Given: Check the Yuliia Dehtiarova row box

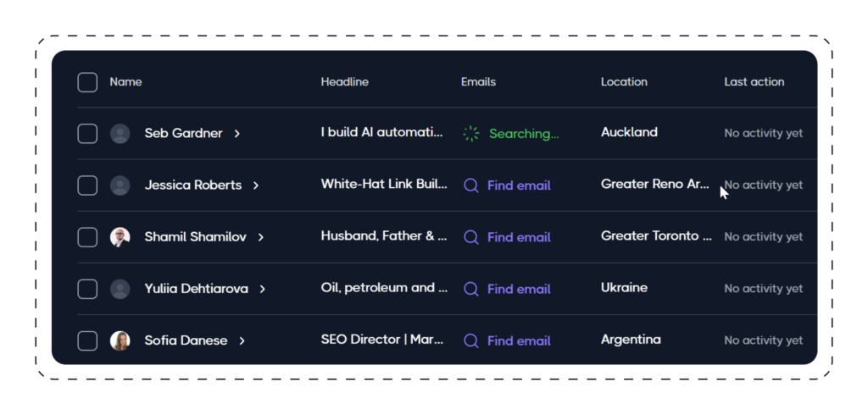Looking at the screenshot, I should tap(87, 289).
